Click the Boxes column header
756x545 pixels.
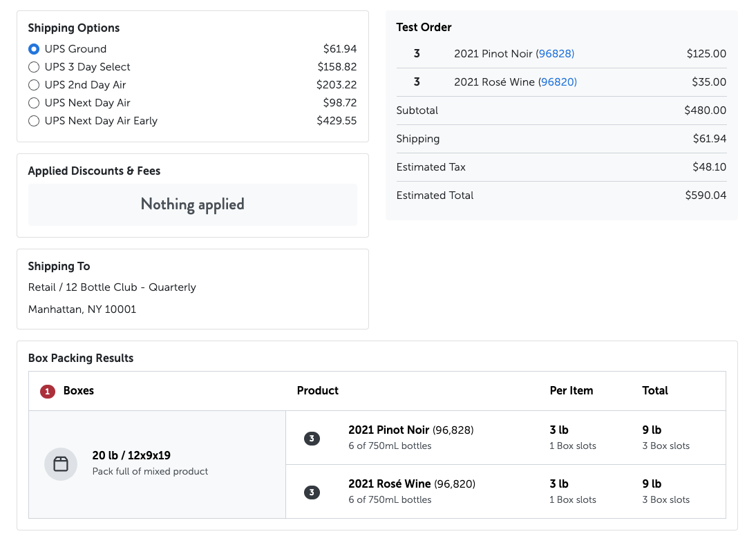pyautogui.click(x=79, y=391)
